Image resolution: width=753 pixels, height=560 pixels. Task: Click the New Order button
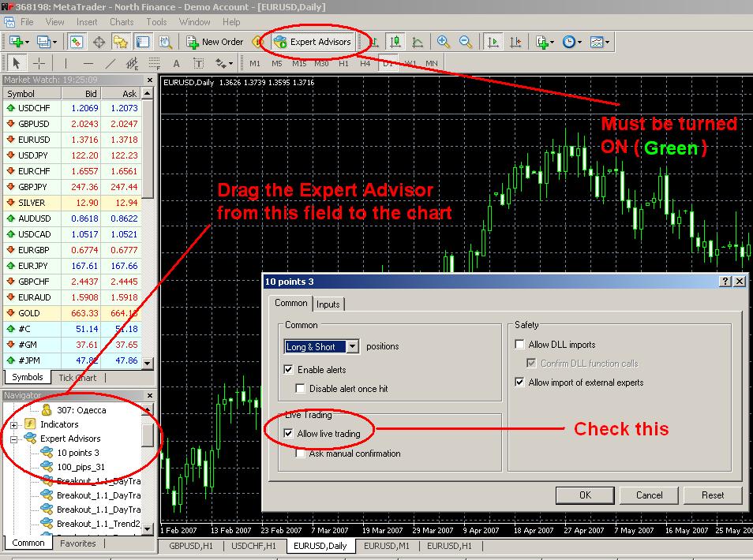pos(215,43)
